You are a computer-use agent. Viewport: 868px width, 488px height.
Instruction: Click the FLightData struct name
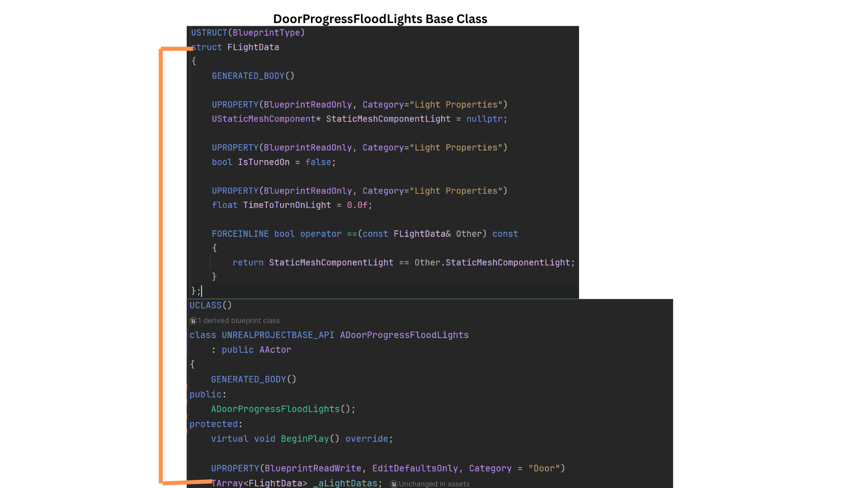[253, 47]
